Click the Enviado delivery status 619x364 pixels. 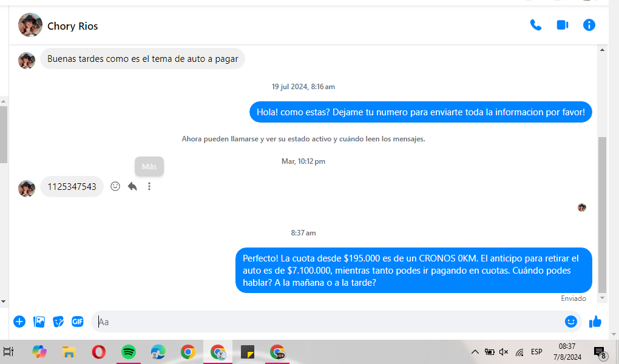(x=573, y=299)
